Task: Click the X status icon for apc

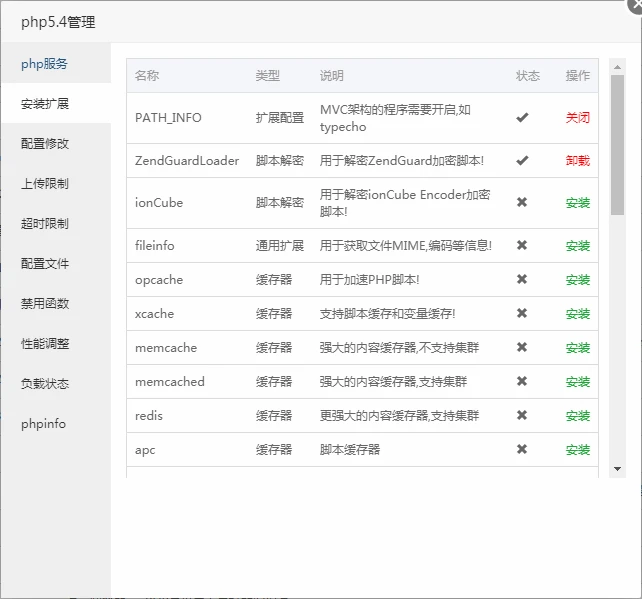Action: pyautogui.click(x=521, y=450)
